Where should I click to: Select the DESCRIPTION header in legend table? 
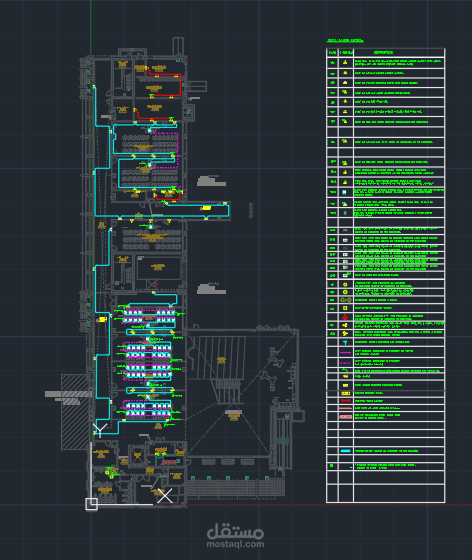click(x=383, y=52)
